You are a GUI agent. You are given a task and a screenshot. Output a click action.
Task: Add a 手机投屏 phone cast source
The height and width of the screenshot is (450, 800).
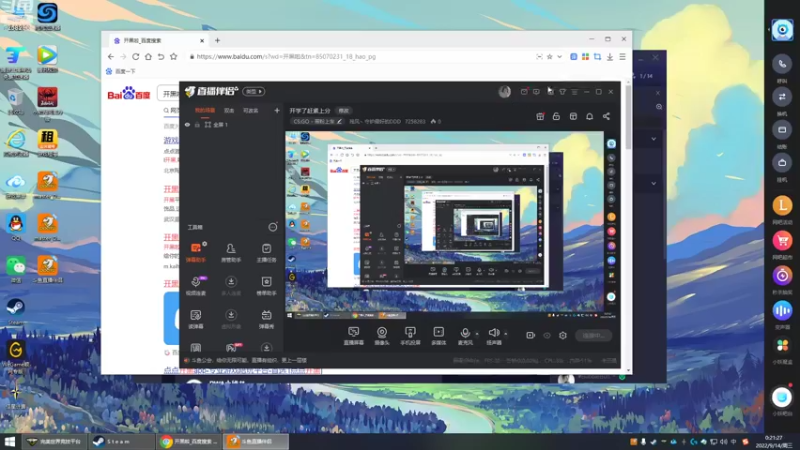coord(410,336)
